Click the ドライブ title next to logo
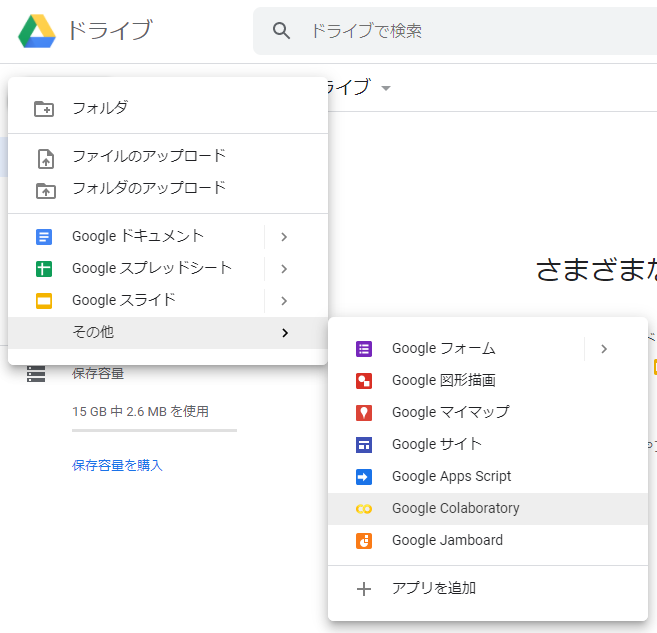The height and width of the screenshot is (633, 657). tap(110, 31)
